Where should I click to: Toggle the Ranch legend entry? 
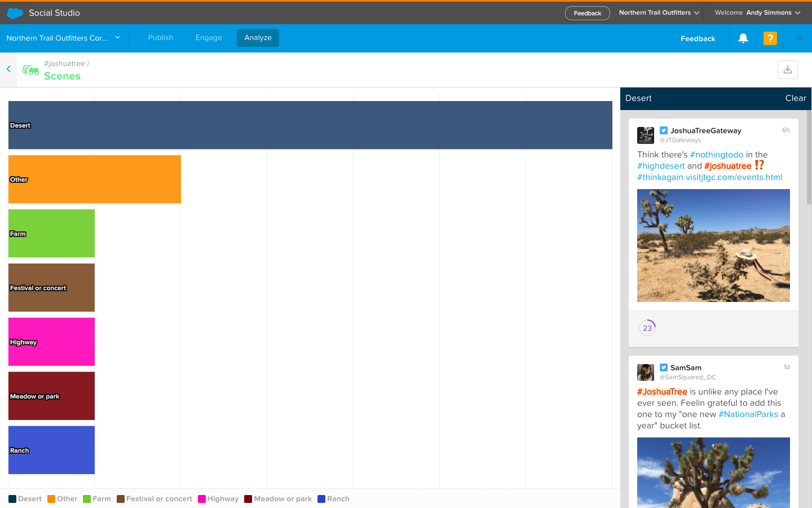pos(333,499)
